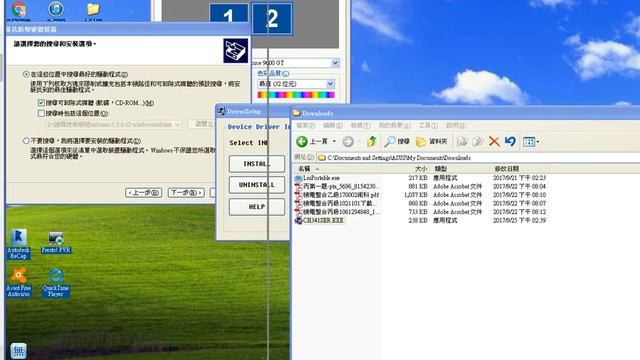The image size is (640, 360).
Task: Open the Avast Free Antivirus desktop icon
Action: click(x=18, y=282)
